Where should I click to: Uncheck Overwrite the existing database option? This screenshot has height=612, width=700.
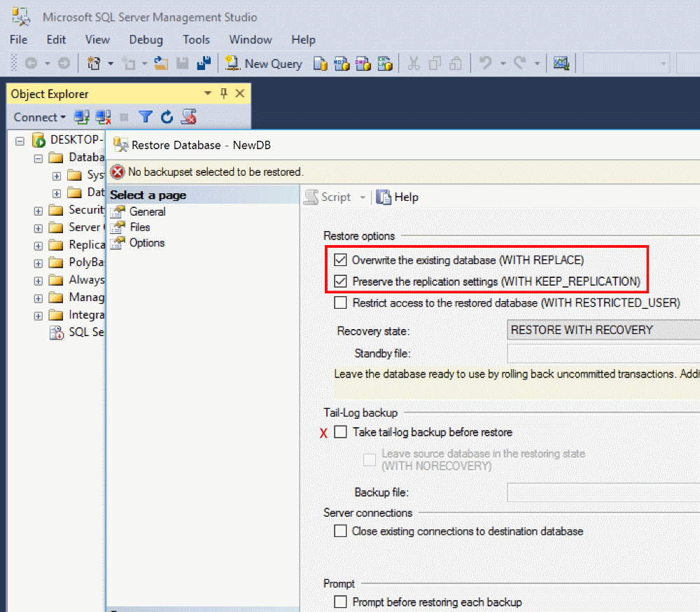341,260
